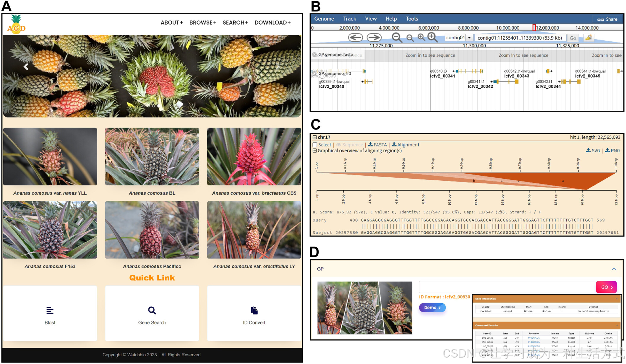Collapse the Graphical overview of aligning regions

pyautogui.click(x=315, y=151)
